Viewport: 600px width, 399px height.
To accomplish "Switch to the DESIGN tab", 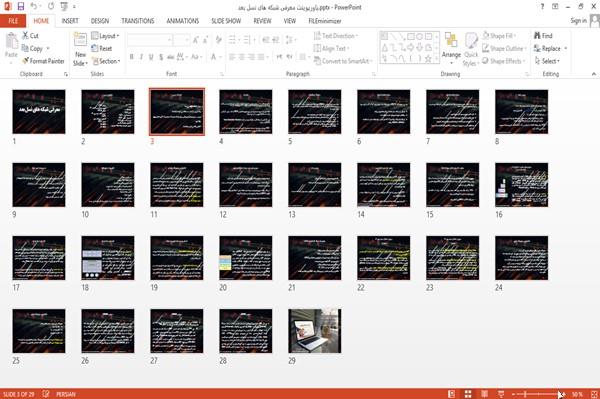I will (100, 21).
